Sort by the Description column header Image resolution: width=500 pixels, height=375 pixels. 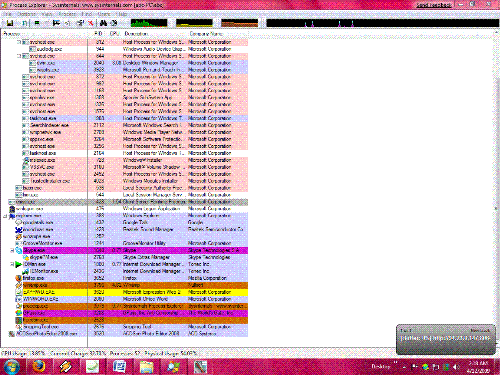pos(155,34)
